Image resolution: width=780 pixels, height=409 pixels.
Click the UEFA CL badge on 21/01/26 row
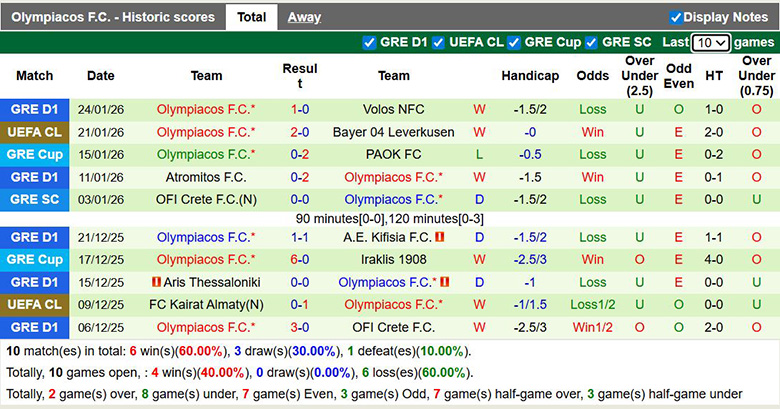35,132
